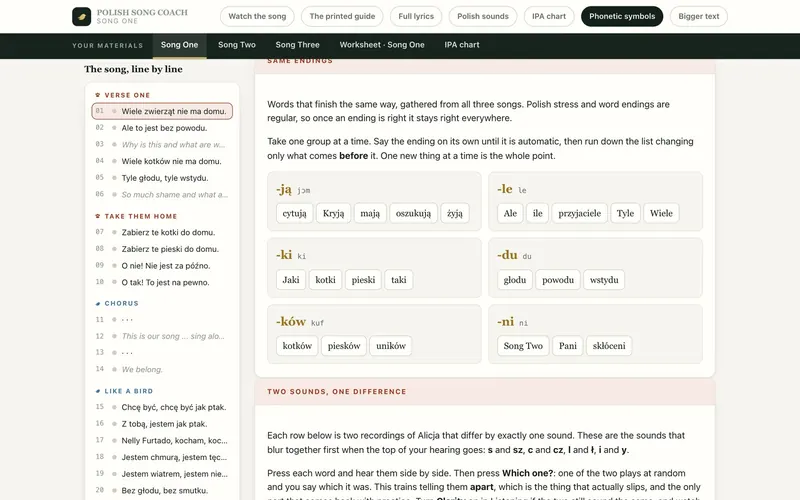
Task: Play the word kotki chip
Action: [326, 280]
